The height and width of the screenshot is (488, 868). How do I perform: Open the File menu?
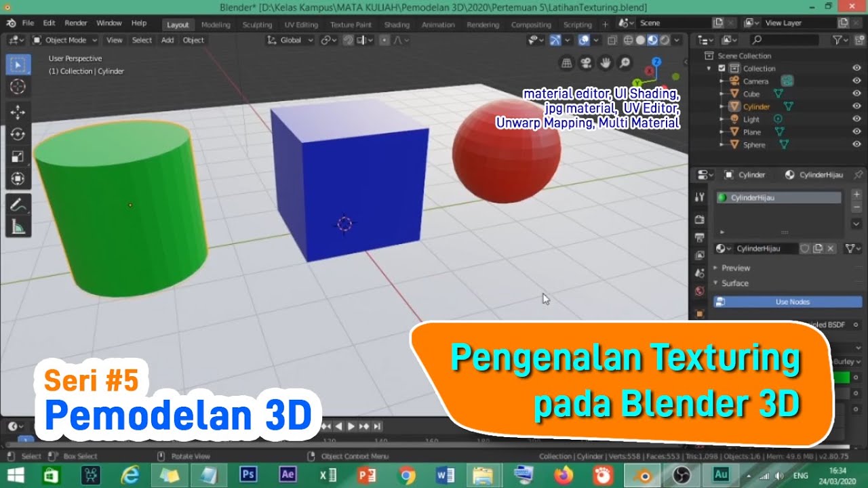28,23
